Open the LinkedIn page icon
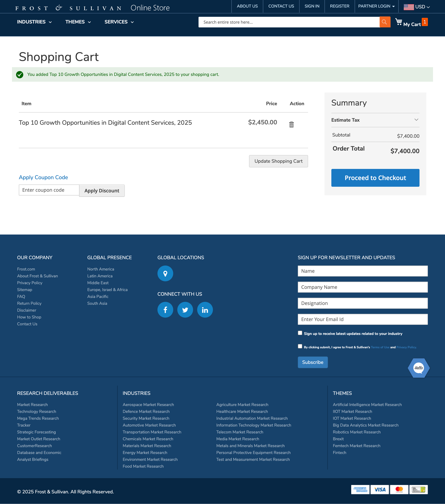Image resolution: width=445 pixels, height=504 pixels. point(205,310)
